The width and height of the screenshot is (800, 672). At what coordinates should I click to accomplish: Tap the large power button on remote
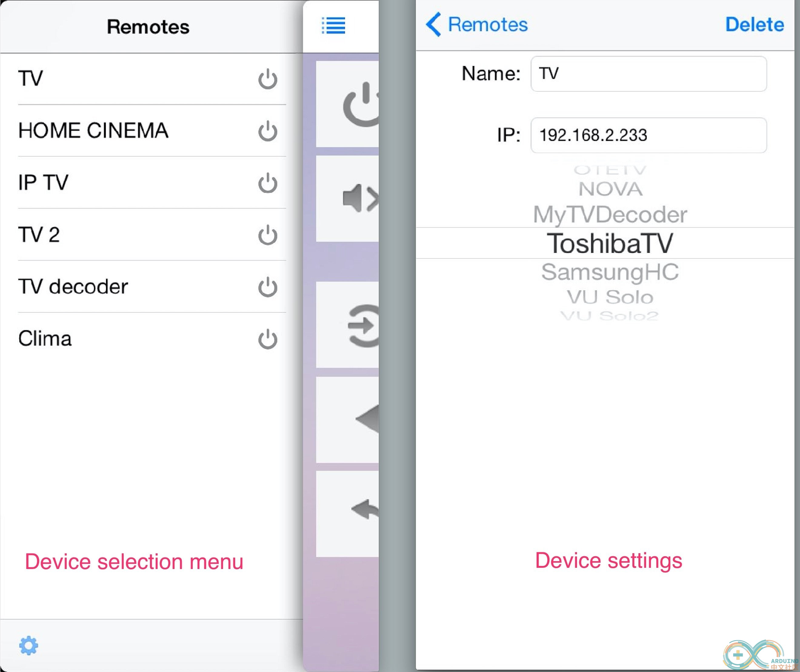coord(348,104)
